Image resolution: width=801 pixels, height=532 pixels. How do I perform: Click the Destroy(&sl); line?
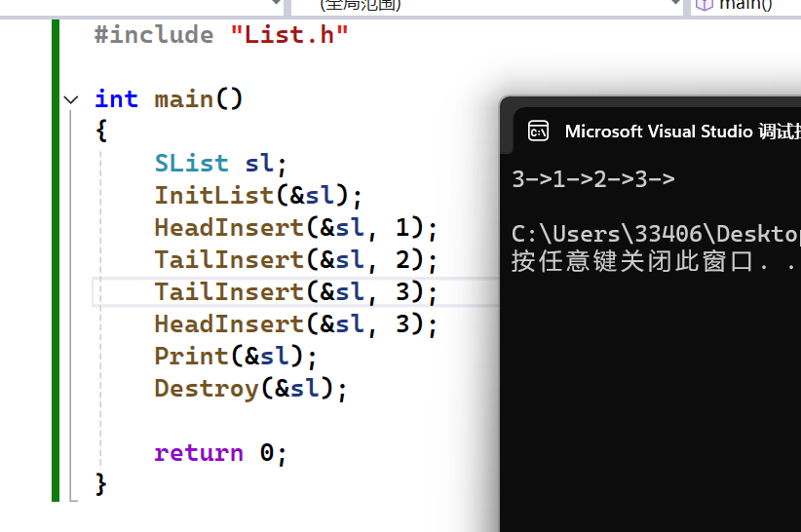pyautogui.click(x=250, y=389)
